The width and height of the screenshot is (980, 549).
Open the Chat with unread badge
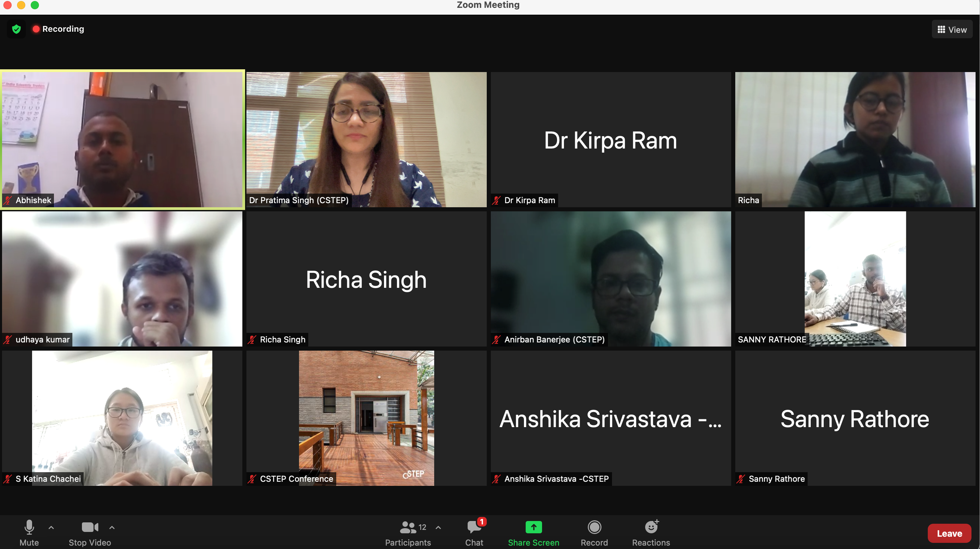[474, 527]
